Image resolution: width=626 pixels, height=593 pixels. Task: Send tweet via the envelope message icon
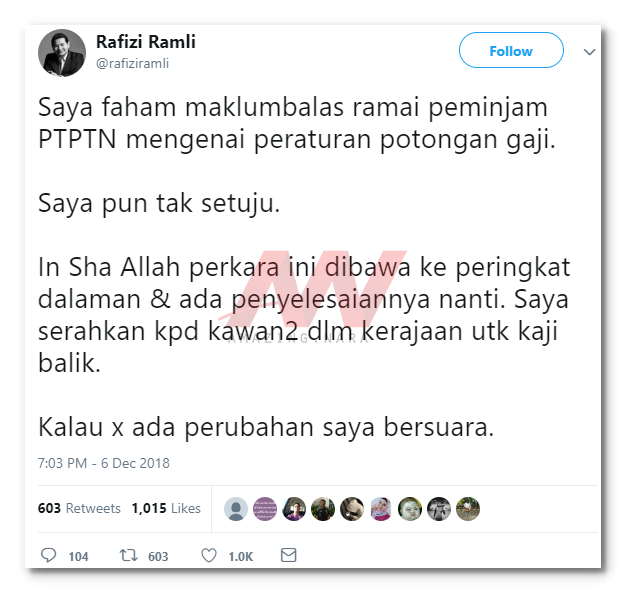pos(289,555)
